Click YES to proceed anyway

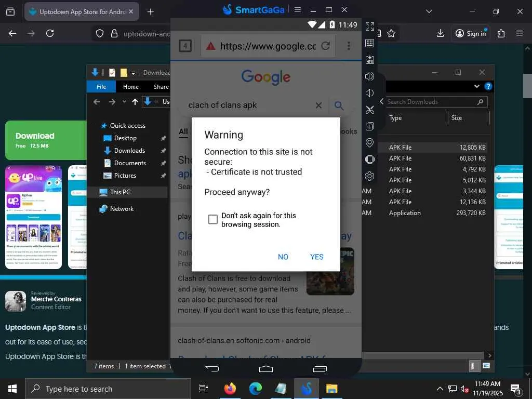[x=317, y=257]
